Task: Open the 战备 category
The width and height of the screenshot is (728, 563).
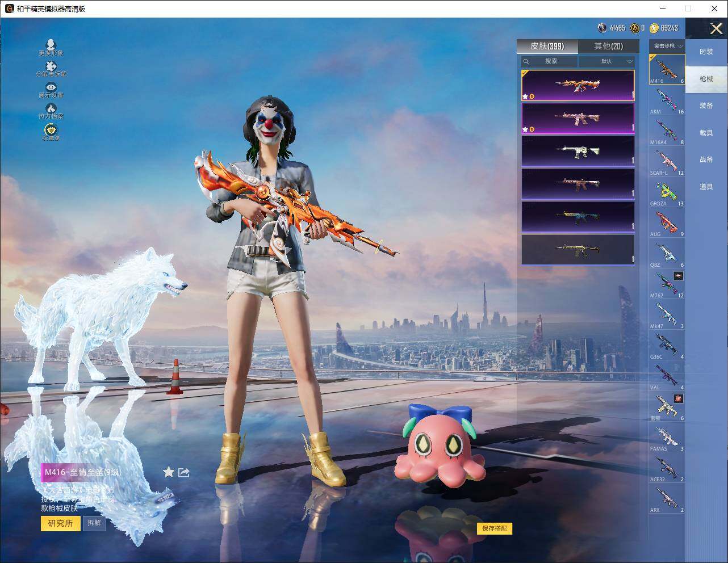Action: click(x=706, y=159)
